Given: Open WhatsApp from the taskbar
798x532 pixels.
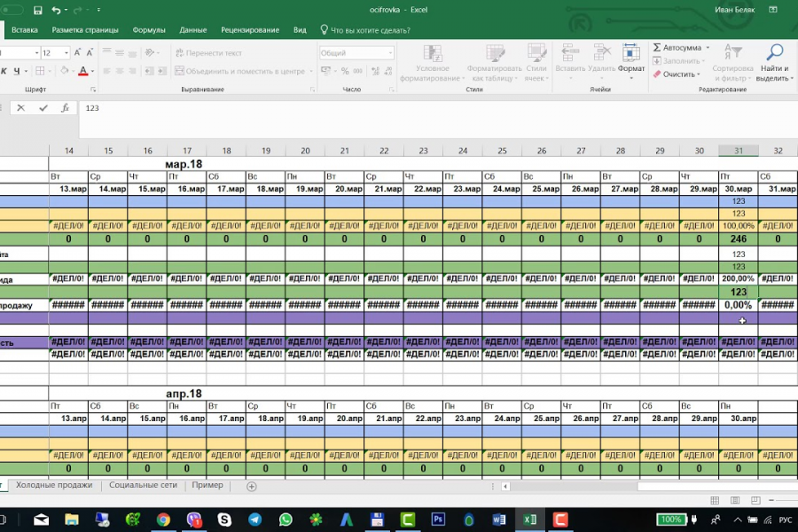Looking at the screenshot, I should (x=286, y=520).
